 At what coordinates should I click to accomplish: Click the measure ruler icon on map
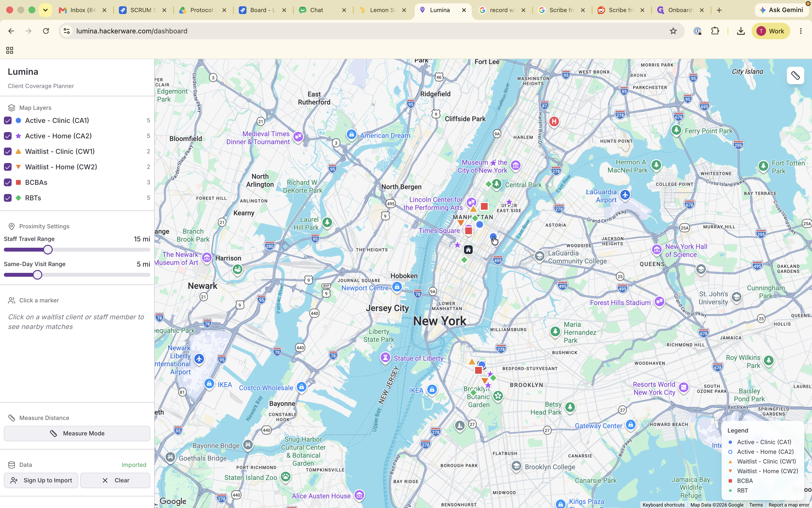click(x=795, y=75)
